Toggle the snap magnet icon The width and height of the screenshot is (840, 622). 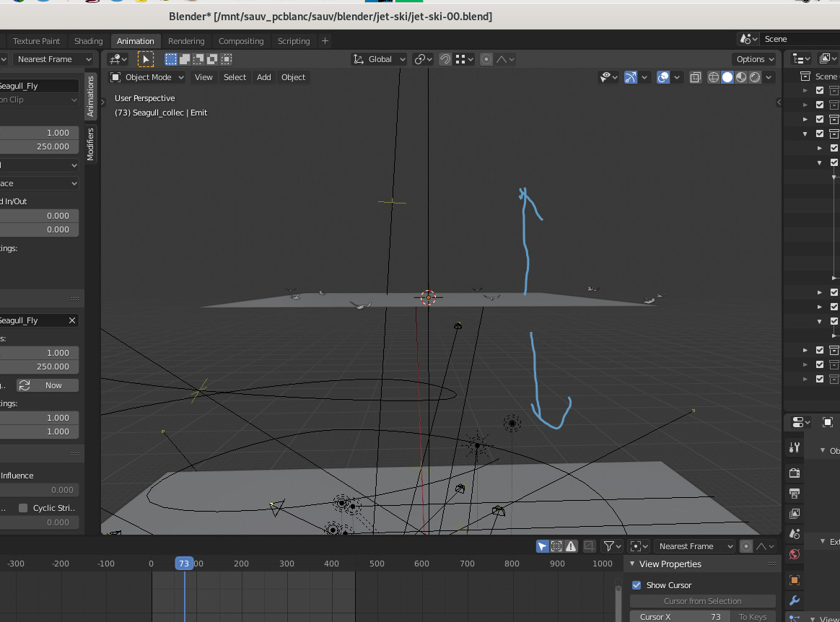445,59
